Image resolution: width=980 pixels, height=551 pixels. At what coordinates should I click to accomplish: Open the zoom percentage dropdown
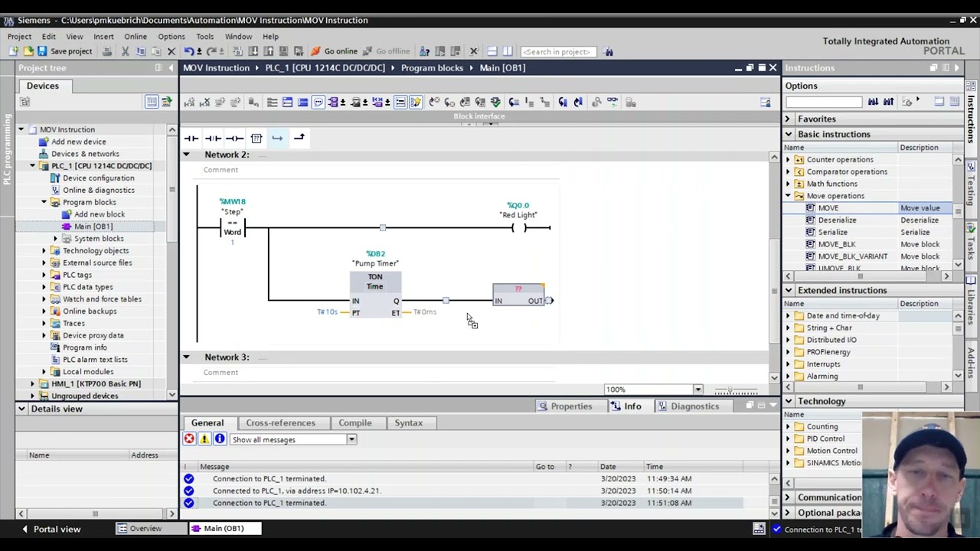(x=697, y=390)
